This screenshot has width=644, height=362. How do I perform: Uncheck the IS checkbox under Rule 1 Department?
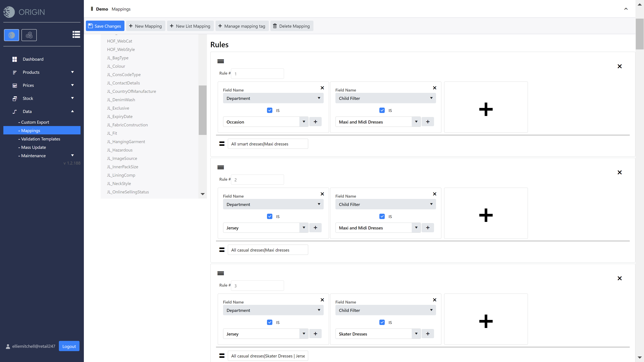coord(270,110)
